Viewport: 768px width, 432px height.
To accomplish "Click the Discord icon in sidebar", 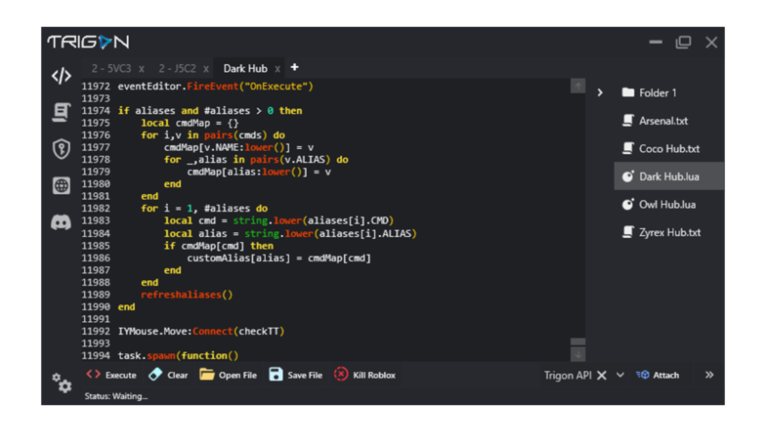I will coord(61,222).
